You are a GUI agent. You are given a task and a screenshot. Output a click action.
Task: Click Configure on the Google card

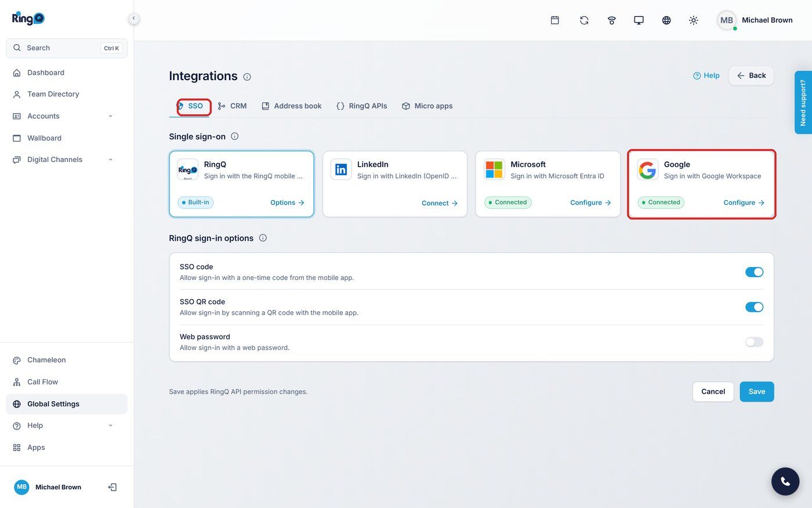click(744, 203)
